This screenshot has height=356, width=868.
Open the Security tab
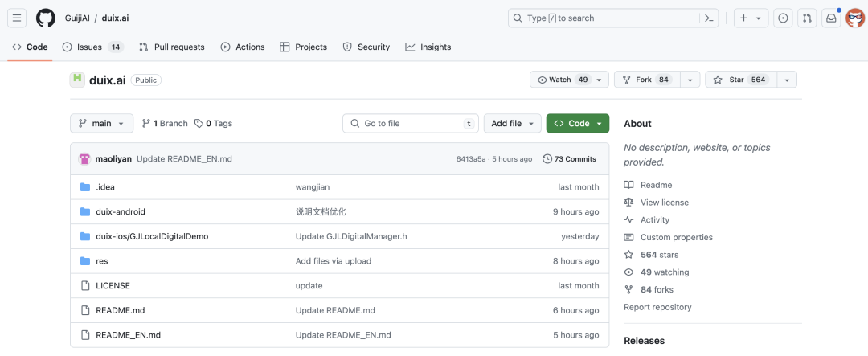[x=366, y=47]
